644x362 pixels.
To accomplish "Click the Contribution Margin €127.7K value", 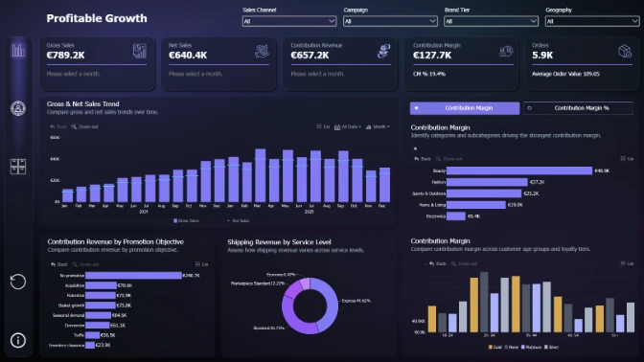I will pyautogui.click(x=432, y=56).
